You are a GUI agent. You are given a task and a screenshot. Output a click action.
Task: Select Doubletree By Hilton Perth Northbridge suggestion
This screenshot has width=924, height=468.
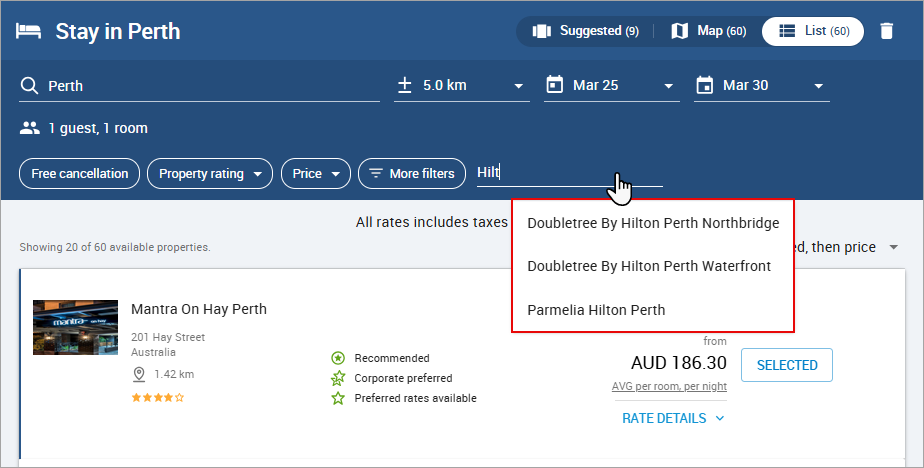point(653,223)
